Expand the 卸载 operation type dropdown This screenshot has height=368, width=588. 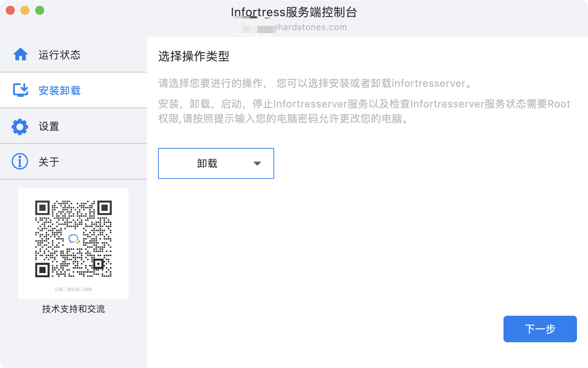pos(216,163)
